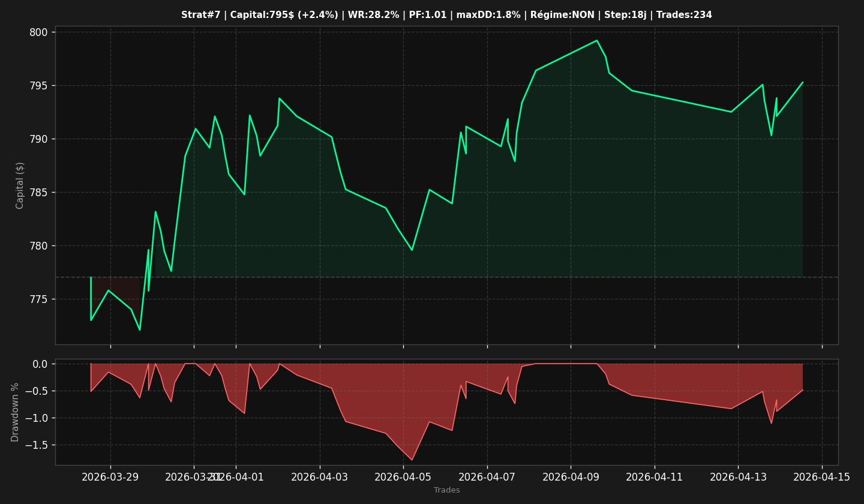This screenshot has height=504, width=864.
Task: Click the 775 capital axis tick
Action: [38, 299]
